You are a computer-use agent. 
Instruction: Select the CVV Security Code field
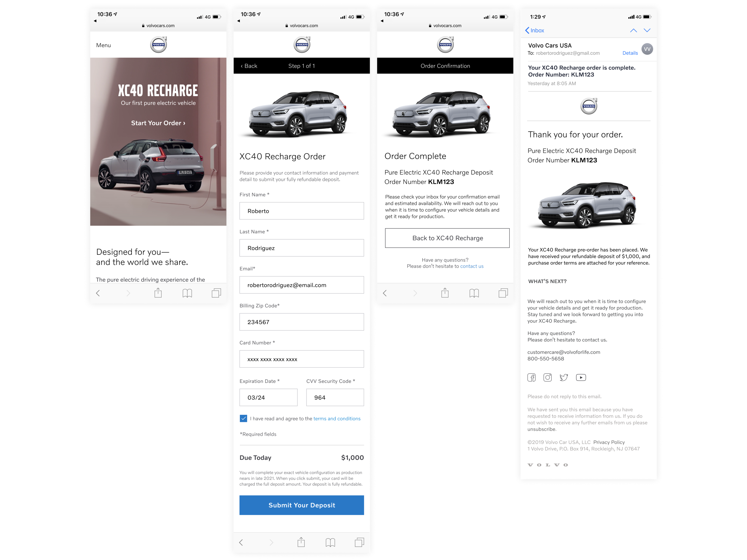pos(335,398)
